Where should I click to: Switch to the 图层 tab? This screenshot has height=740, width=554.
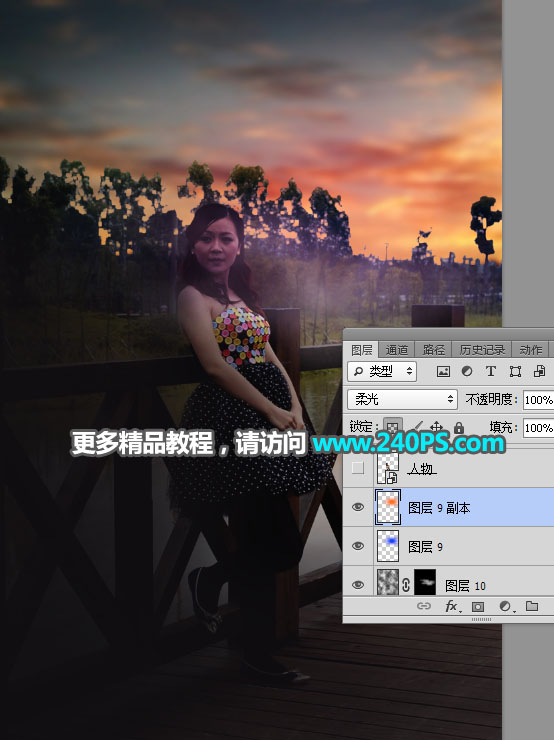(362, 350)
